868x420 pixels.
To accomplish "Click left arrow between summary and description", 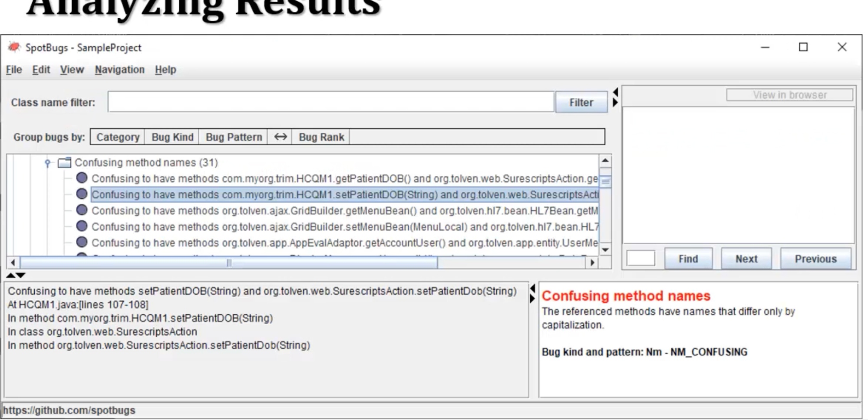I will pyautogui.click(x=533, y=289).
